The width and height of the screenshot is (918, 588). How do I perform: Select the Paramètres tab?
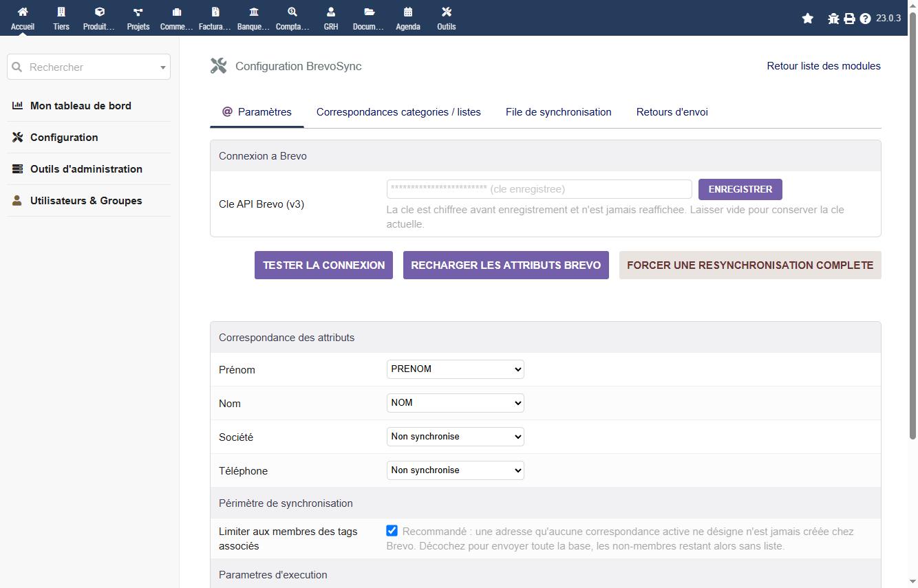pyautogui.click(x=257, y=112)
